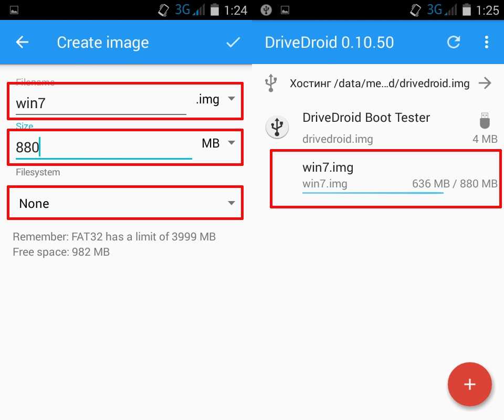Tap the battery icon in left status bar
The width and height of the screenshot is (504, 420).
[215, 9]
